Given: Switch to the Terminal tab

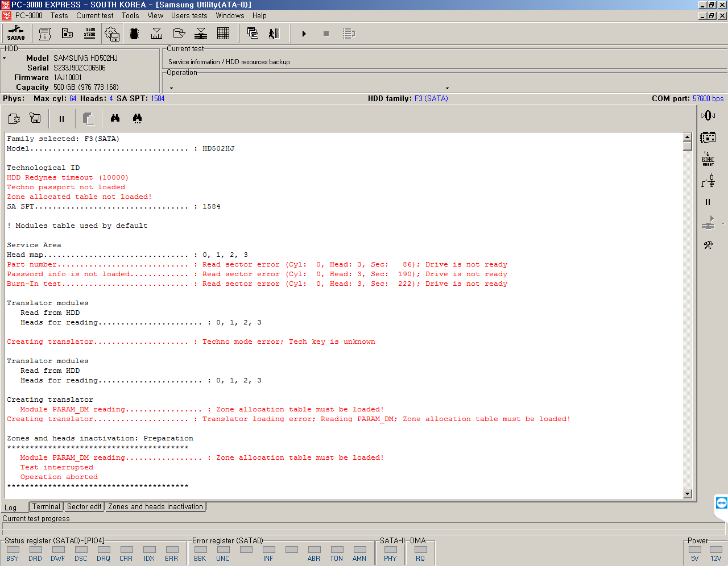Looking at the screenshot, I should (46, 507).
